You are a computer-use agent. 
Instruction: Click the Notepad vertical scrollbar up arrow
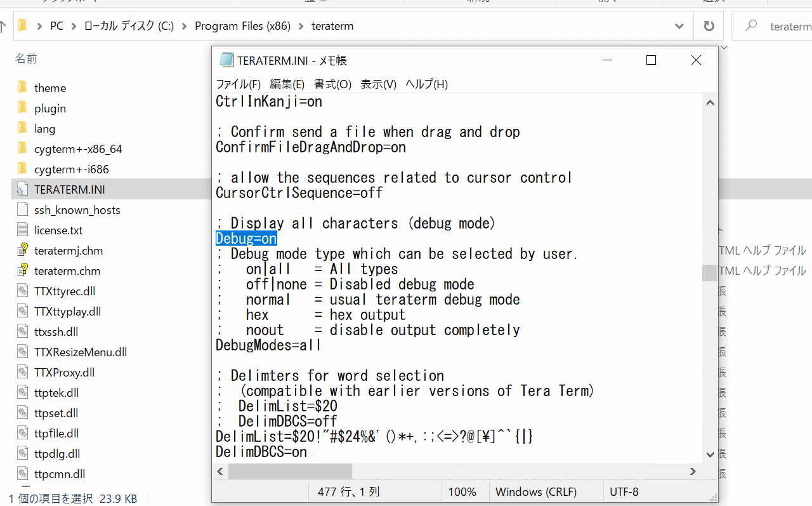point(710,102)
